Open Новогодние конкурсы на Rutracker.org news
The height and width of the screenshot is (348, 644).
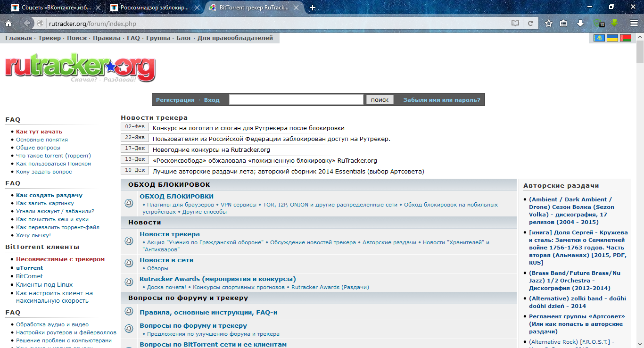pos(211,149)
